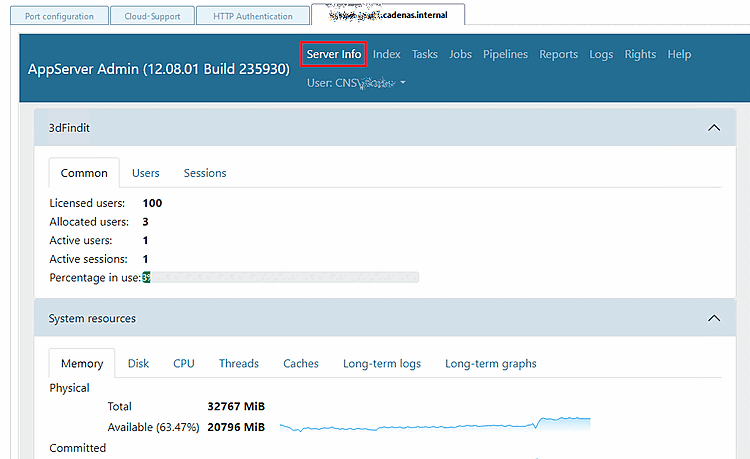The image size is (750, 459).
Task: Open the Logs menu item
Action: tap(601, 54)
